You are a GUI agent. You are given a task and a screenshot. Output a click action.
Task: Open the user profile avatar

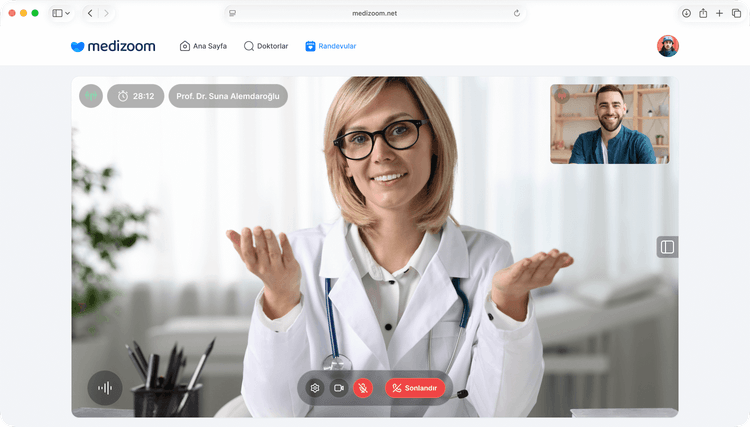click(x=667, y=46)
